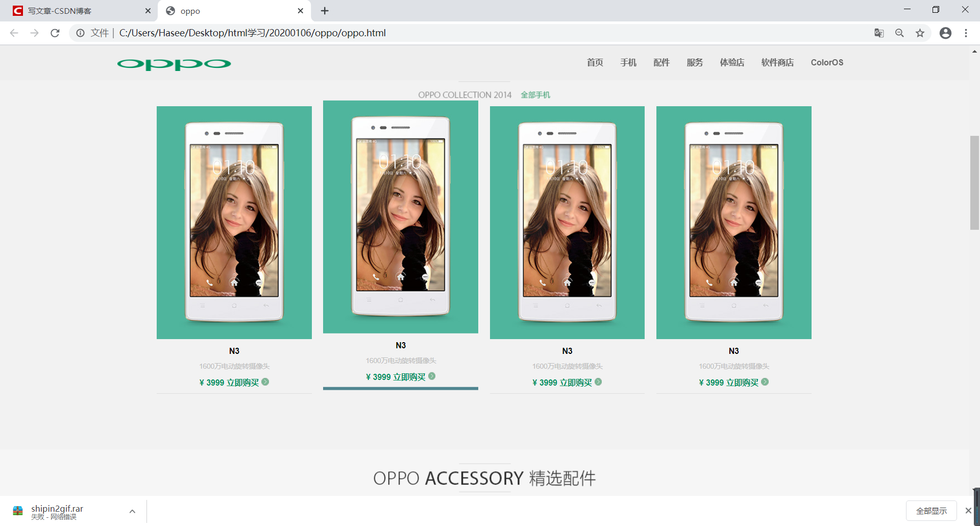Click the green arrow icon after the second 立即购买
The height and width of the screenshot is (526, 980).
tap(432, 376)
